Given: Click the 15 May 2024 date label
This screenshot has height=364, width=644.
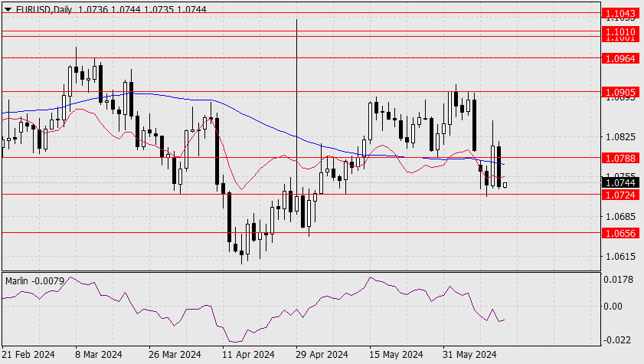Looking at the screenshot, I should click(396, 354).
